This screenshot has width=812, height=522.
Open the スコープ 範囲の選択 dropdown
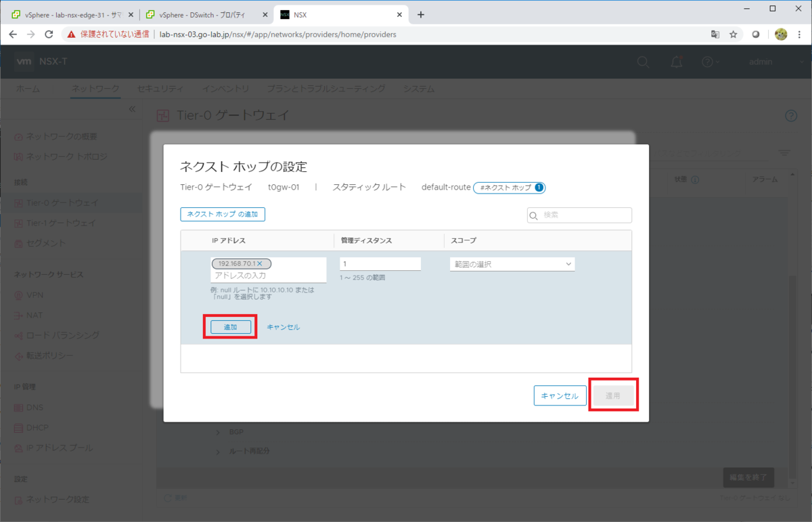coord(512,264)
